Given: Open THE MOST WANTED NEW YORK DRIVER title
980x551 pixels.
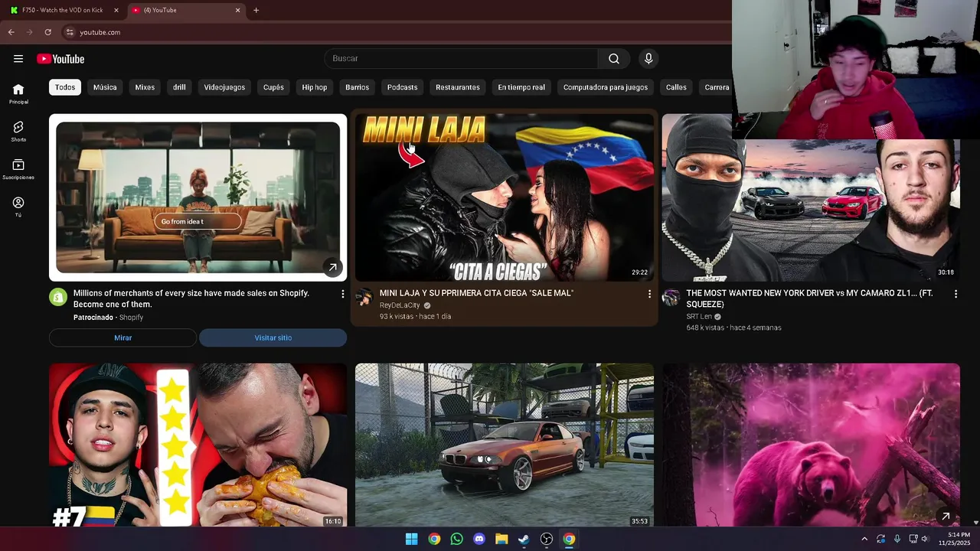Looking at the screenshot, I should [809, 298].
